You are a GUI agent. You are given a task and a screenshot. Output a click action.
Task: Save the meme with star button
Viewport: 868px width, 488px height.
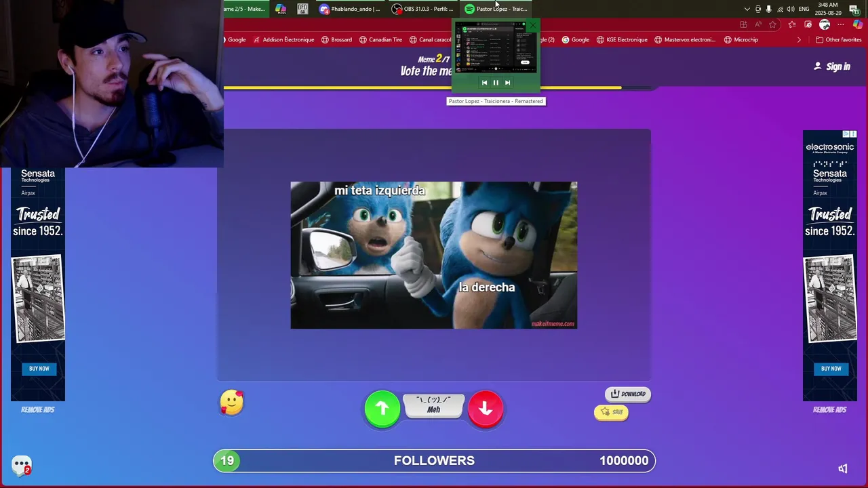612,412
